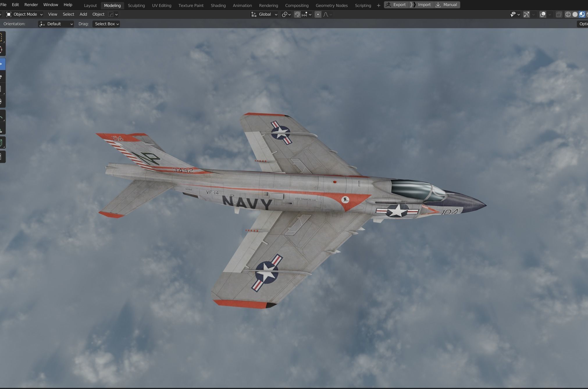
Task: Switch to material preview shading
Action: pyautogui.click(x=582, y=14)
